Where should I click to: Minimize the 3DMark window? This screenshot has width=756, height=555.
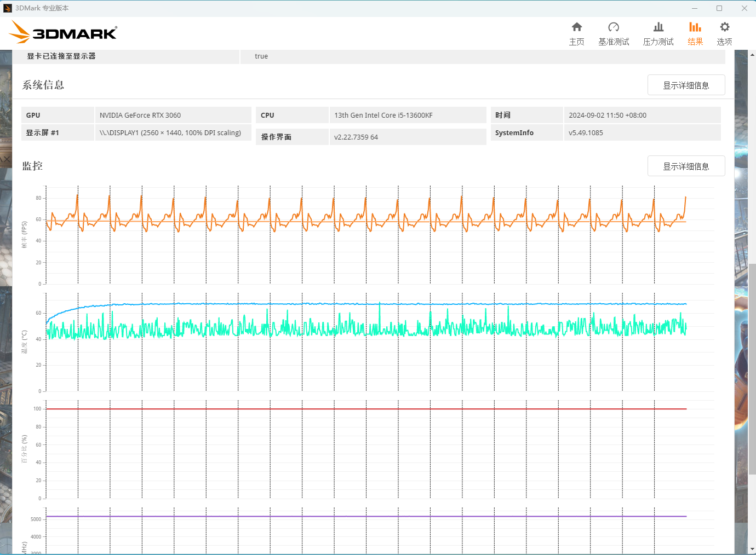pos(695,8)
